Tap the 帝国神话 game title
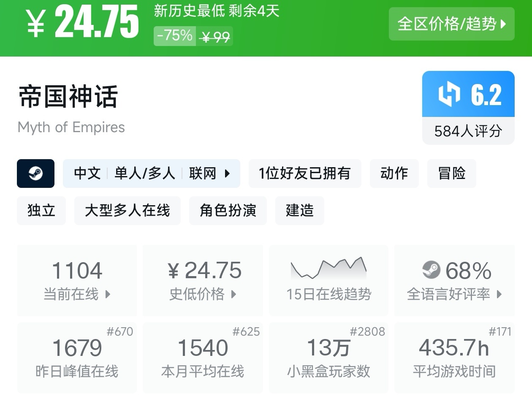Viewport: 532px width, 396px height. (x=68, y=97)
